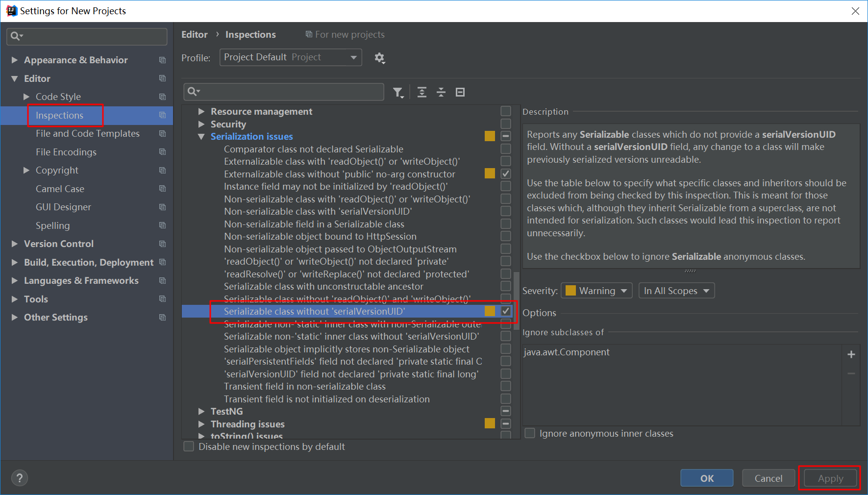
Task: Click the project-level icon beside Camel Case
Action: (x=162, y=189)
